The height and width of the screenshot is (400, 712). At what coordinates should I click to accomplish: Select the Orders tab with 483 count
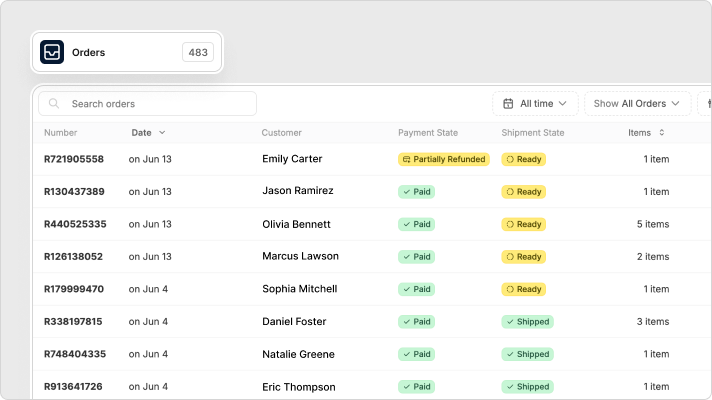pyautogui.click(x=127, y=52)
